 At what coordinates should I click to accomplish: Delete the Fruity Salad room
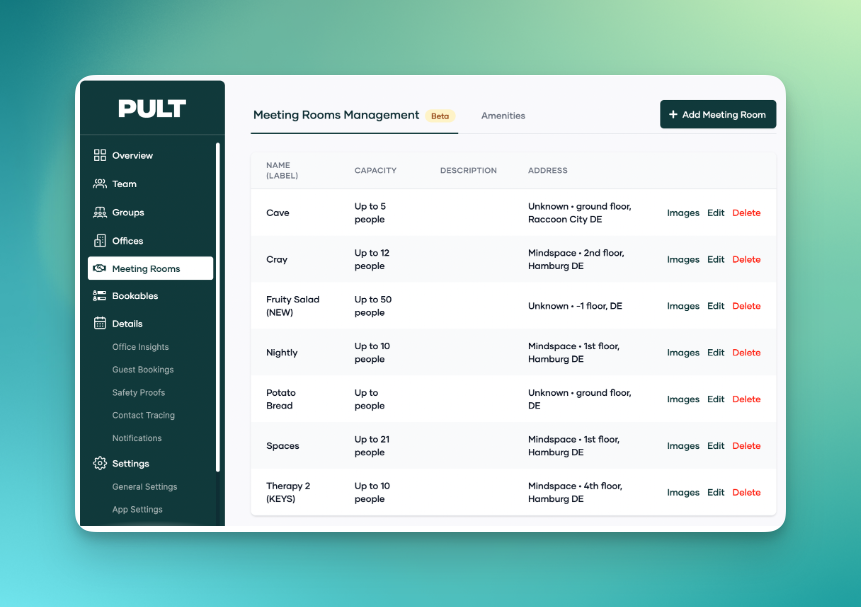[x=746, y=306]
